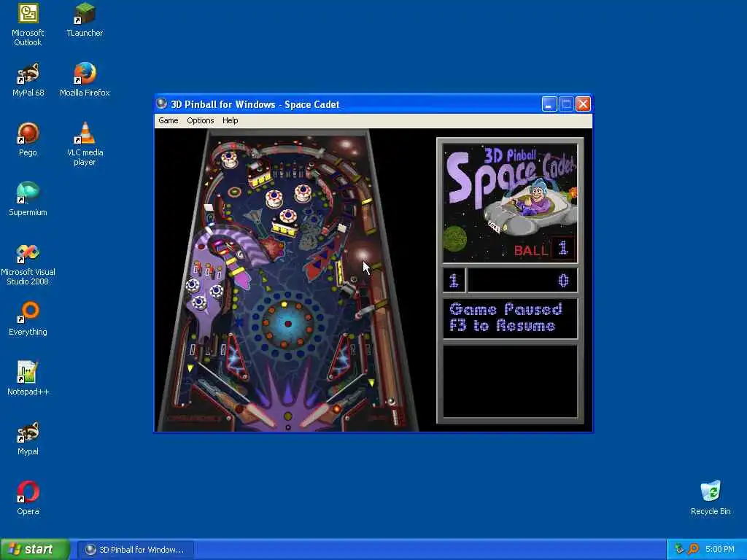This screenshot has height=560, width=747.
Task: Click the Windows Start button
Action: pos(35,550)
